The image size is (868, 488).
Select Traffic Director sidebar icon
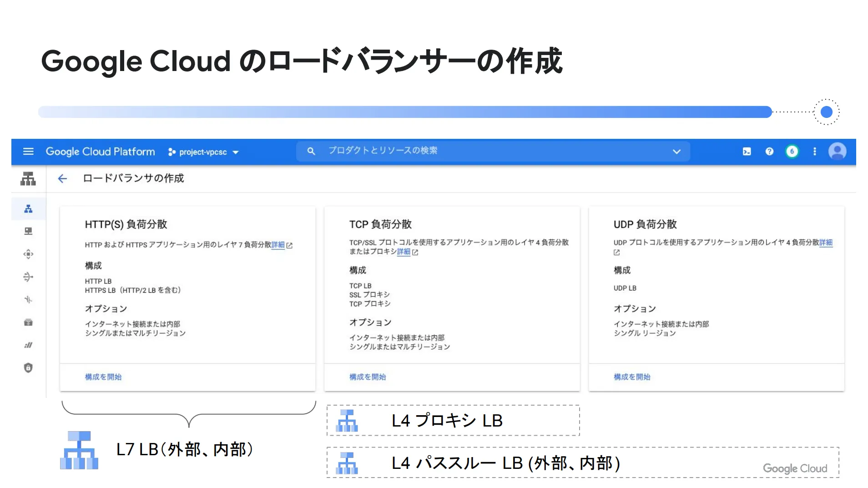click(28, 300)
